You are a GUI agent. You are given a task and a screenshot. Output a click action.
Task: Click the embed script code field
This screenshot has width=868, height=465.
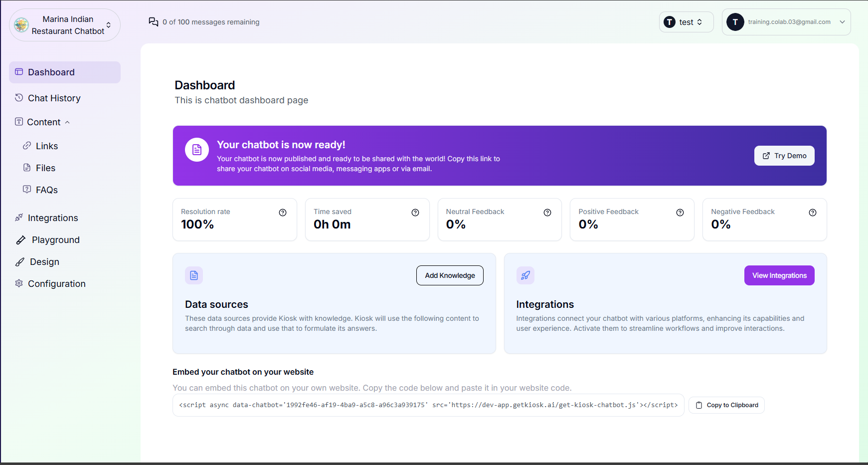[428, 405]
